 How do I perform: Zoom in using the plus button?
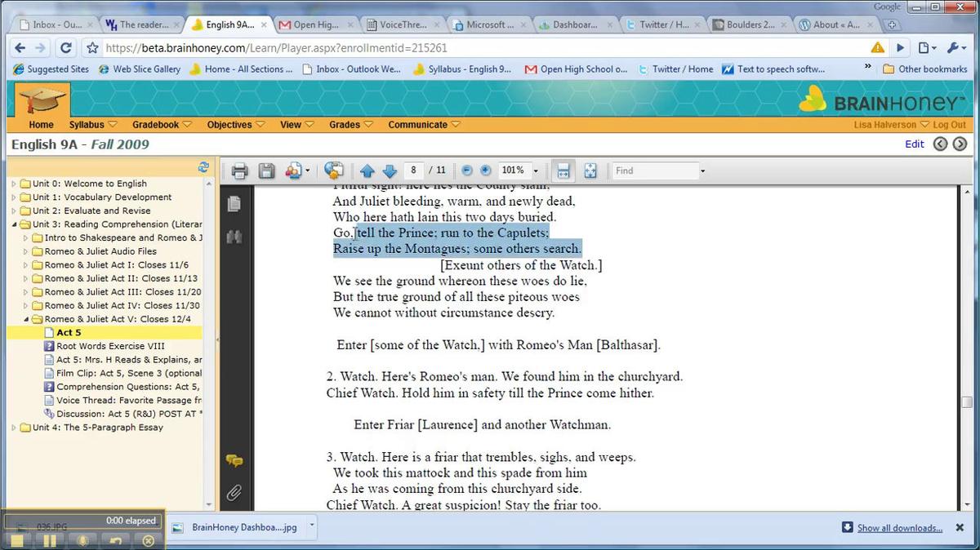click(486, 171)
